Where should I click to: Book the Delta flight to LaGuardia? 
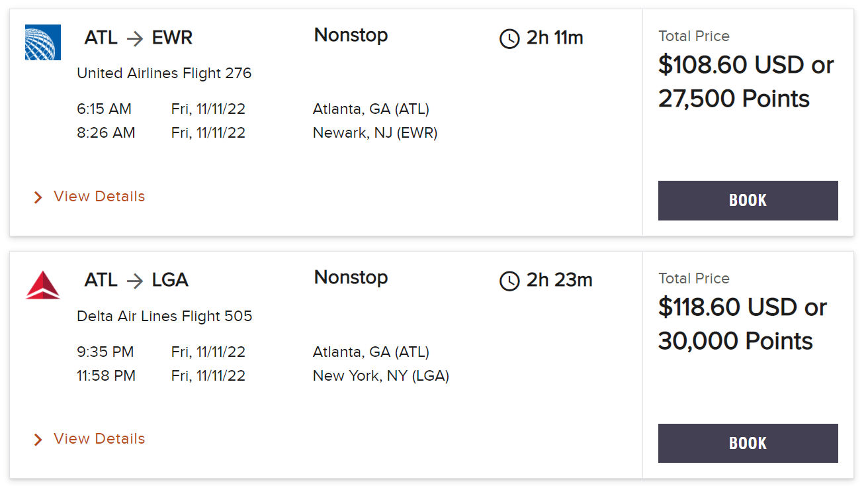748,443
